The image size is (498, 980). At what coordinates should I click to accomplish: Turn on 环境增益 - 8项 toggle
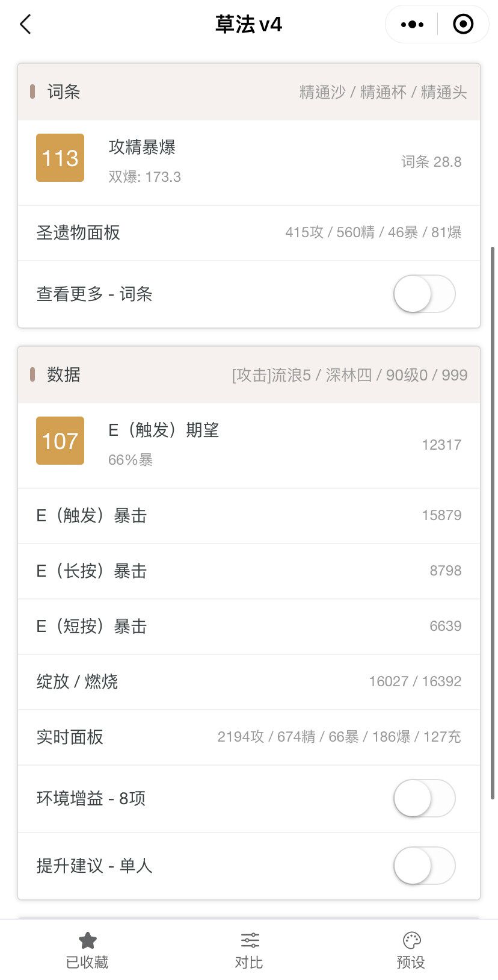coord(424,798)
